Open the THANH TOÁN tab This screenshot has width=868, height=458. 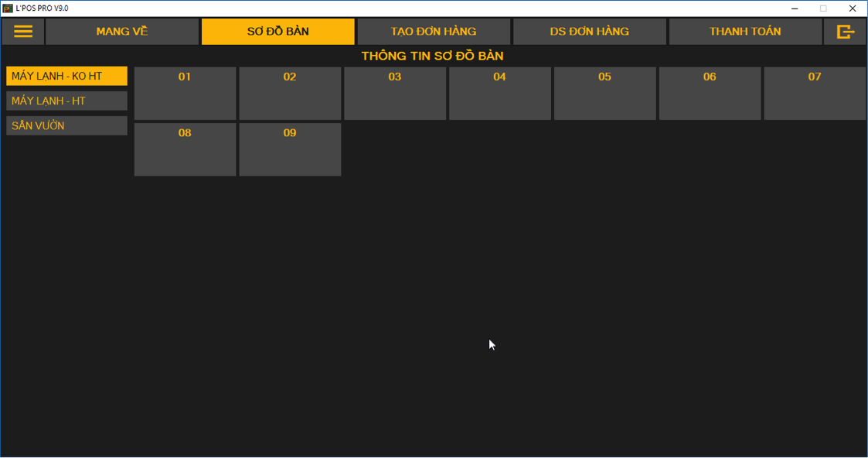[745, 32]
